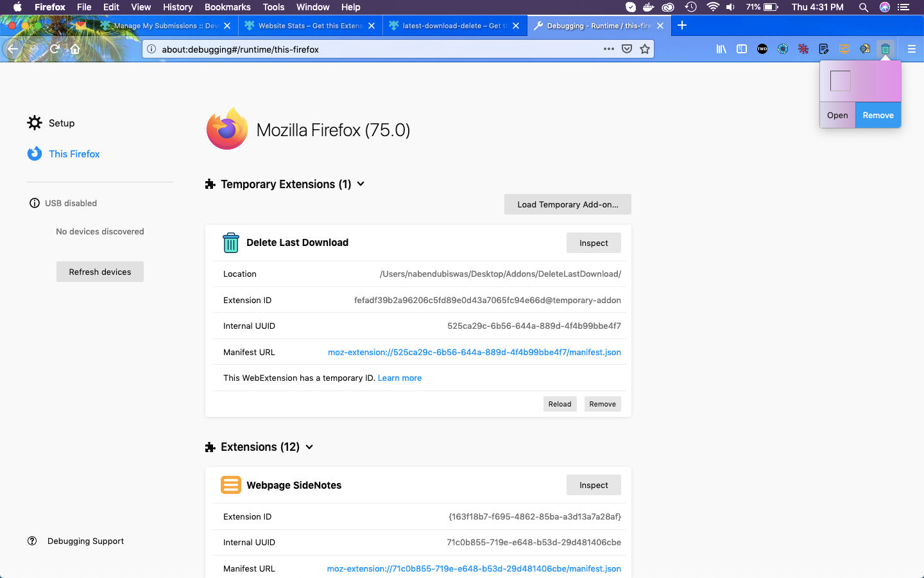924x578 pixels.
Task: Click the thumbnail square in extension popup
Action: coord(841,81)
